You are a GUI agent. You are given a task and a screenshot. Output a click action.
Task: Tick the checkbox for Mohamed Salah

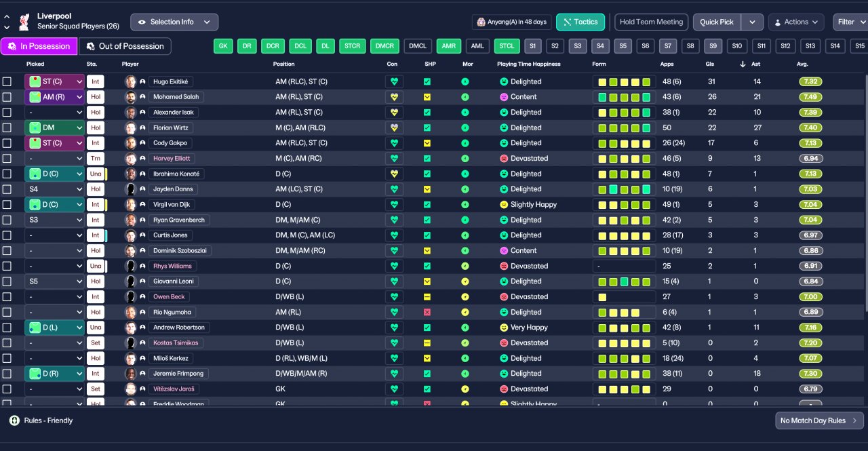(7, 97)
